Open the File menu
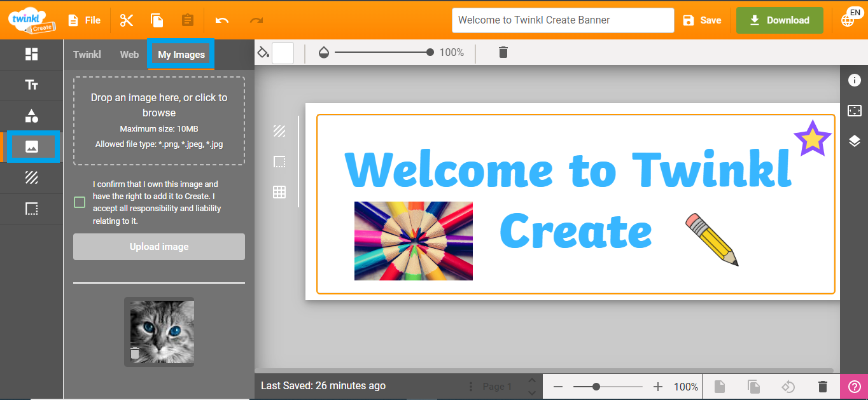The height and width of the screenshot is (400, 868). coord(84,20)
